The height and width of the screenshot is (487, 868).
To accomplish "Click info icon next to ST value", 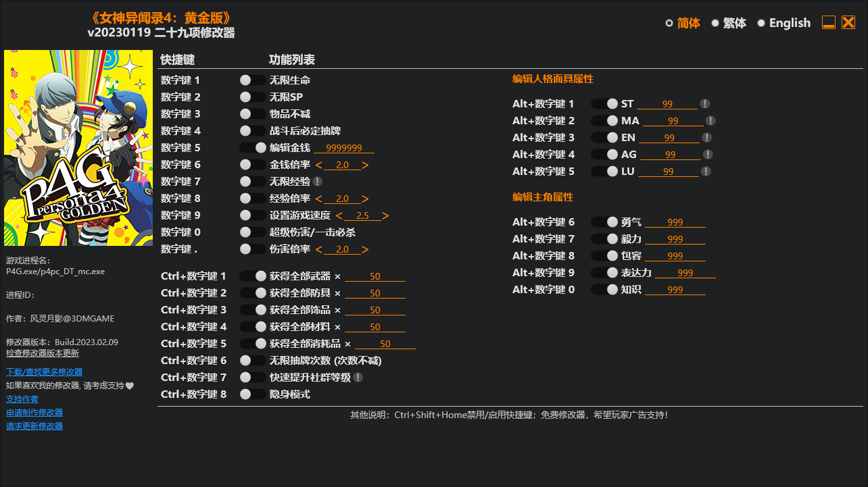I will (704, 104).
